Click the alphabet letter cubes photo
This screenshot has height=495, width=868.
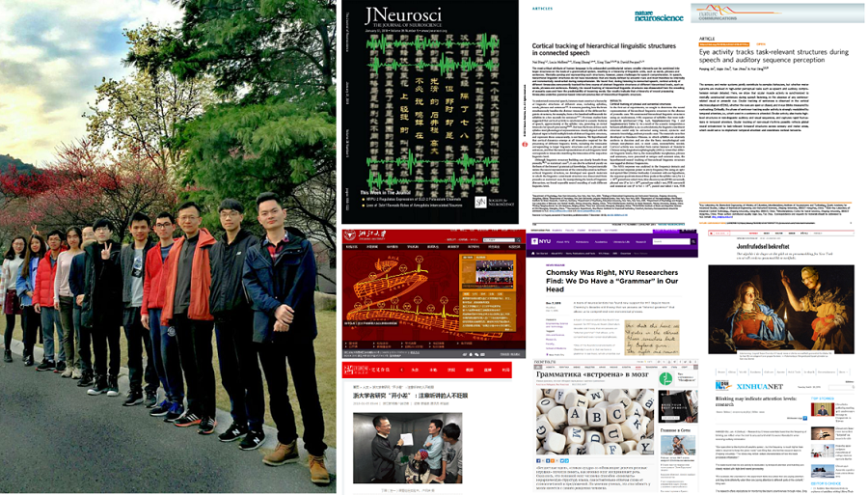tap(594, 420)
